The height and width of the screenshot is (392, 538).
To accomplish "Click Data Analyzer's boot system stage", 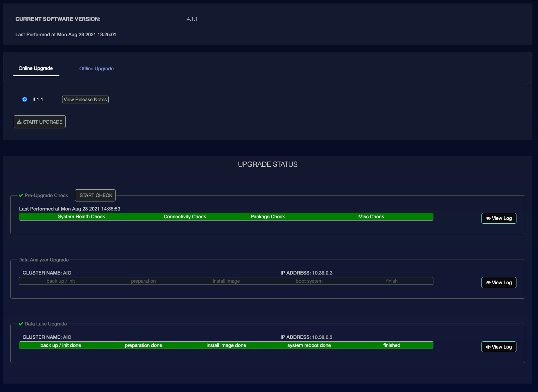I will point(309,281).
